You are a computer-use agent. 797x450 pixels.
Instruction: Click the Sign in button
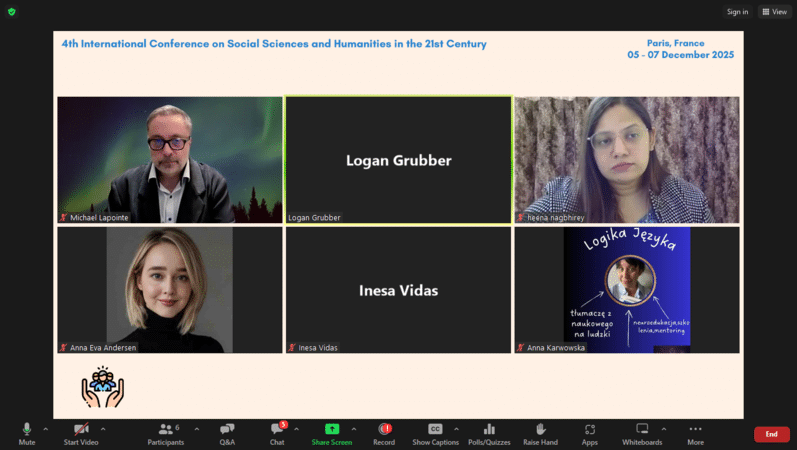738,12
